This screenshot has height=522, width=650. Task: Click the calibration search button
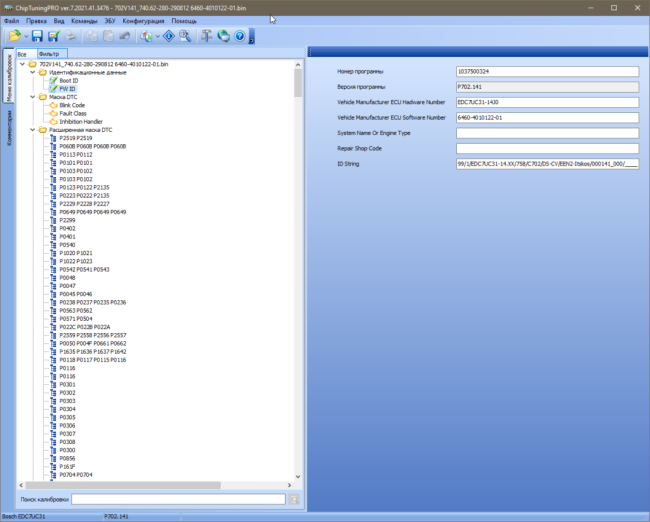pyautogui.click(x=294, y=500)
